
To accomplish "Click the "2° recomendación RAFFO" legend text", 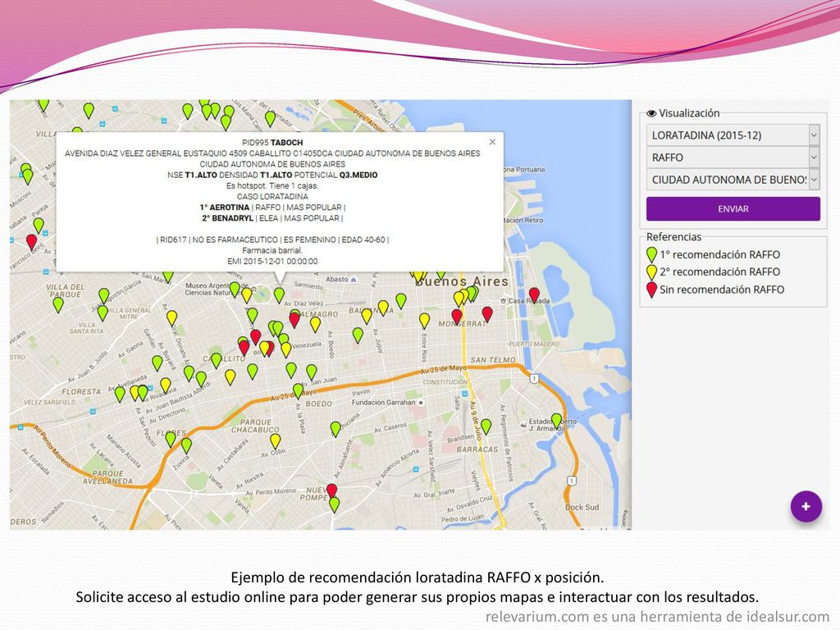I will click(x=720, y=272).
